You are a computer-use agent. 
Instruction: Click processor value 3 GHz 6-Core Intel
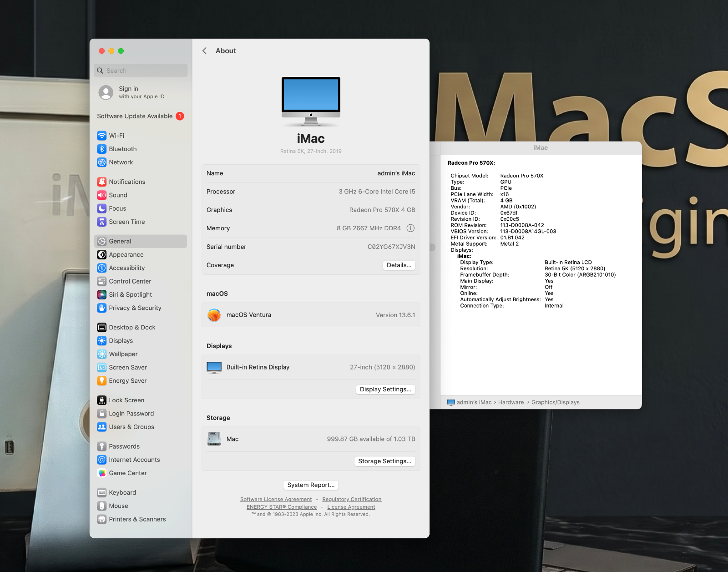tap(377, 192)
